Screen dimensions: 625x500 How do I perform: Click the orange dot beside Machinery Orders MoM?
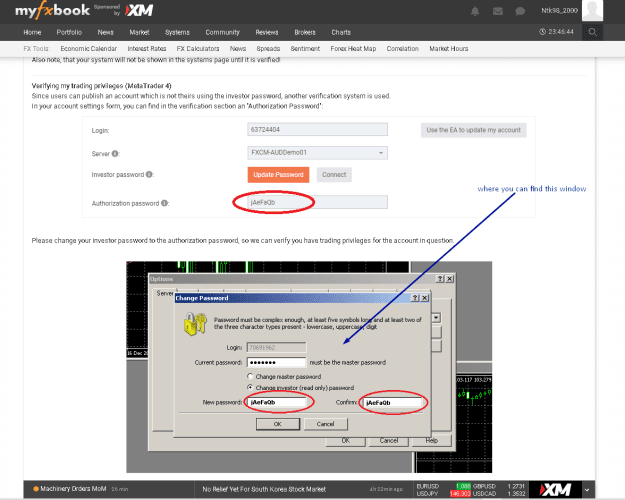[36, 489]
